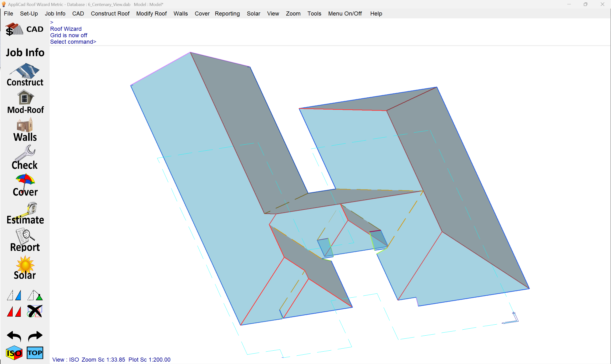Open the Reporting menu
This screenshot has width=611, height=364.
coord(227,14)
